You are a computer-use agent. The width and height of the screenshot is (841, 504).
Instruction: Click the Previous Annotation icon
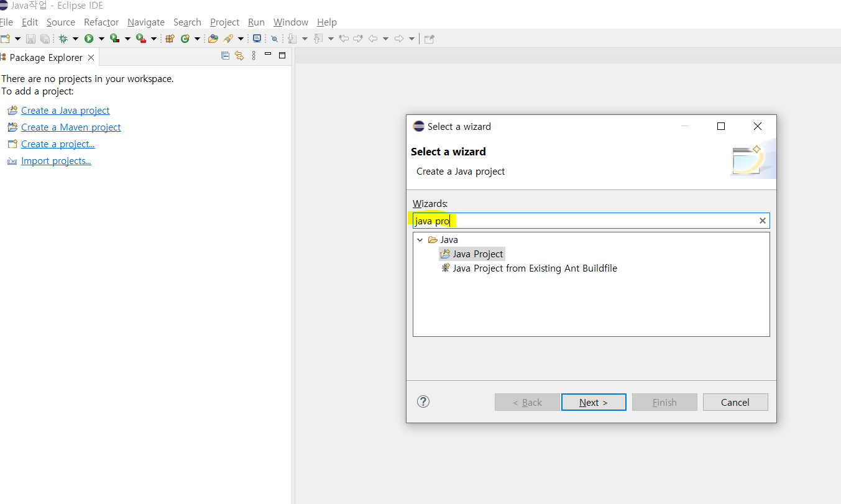318,39
